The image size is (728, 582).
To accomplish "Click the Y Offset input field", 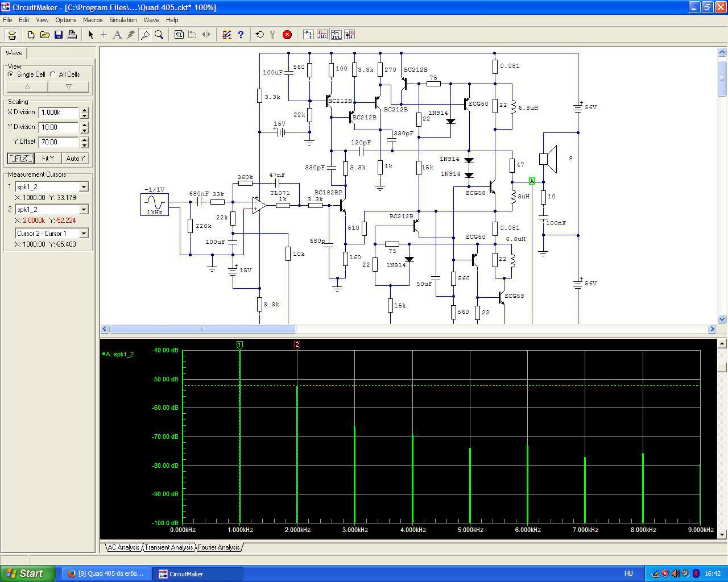I will tap(59, 142).
